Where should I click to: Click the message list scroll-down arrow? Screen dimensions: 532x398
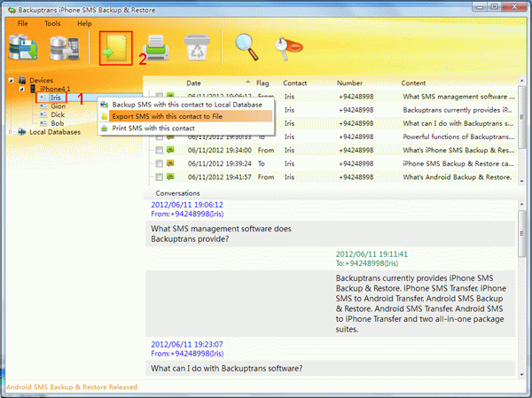pyautogui.click(x=522, y=182)
